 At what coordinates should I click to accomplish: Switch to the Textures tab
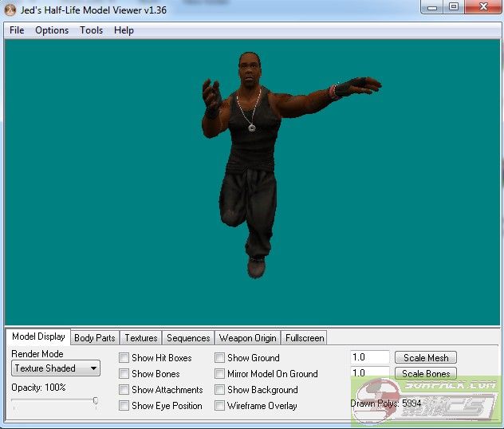[141, 338]
